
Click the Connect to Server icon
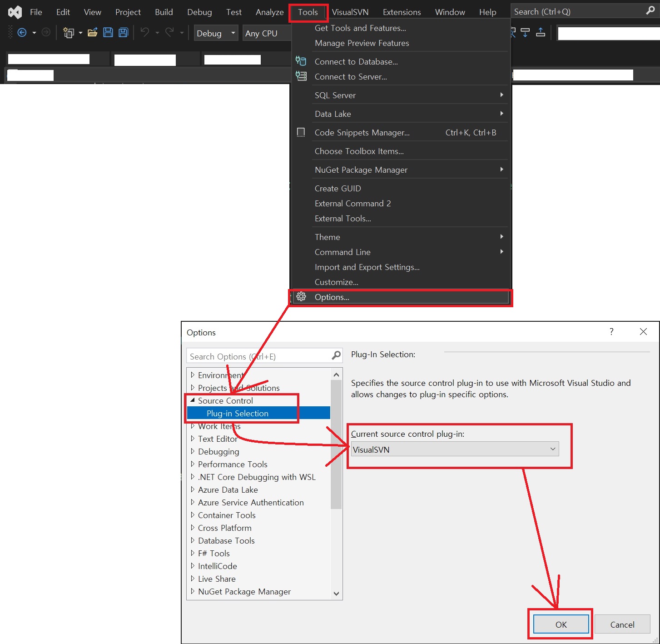(301, 75)
